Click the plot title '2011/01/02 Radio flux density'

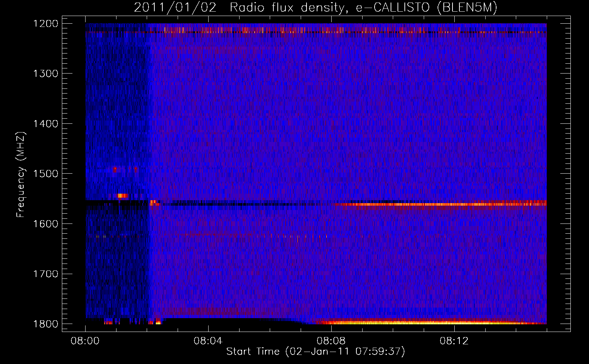click(x=316, y=8)
